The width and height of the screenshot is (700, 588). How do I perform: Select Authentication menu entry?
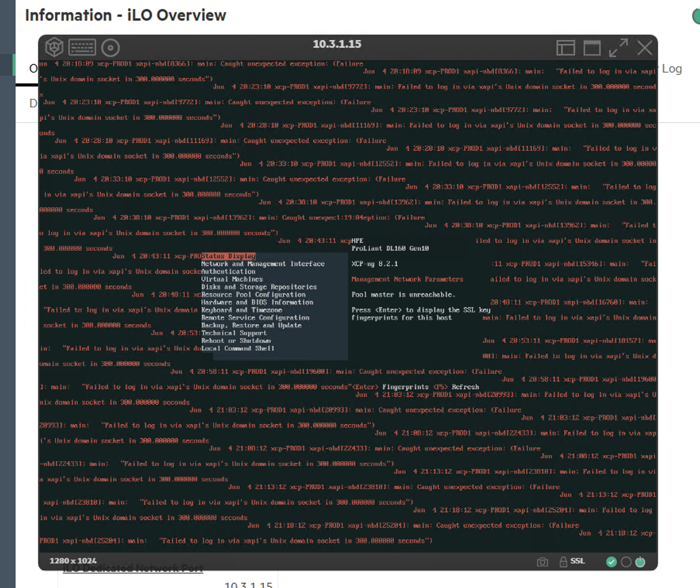coord(228,272)
